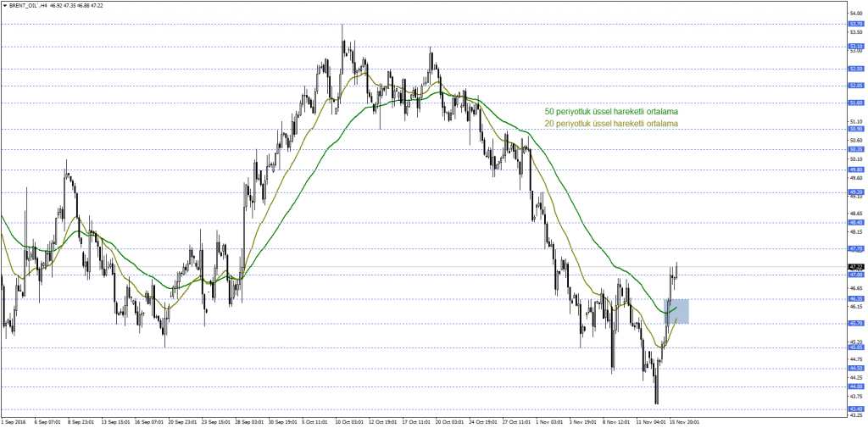868x428 pixels.
Task: Click the 53.70 horizontal level price label
Action: pyautogui.click(x=856, y=24)
